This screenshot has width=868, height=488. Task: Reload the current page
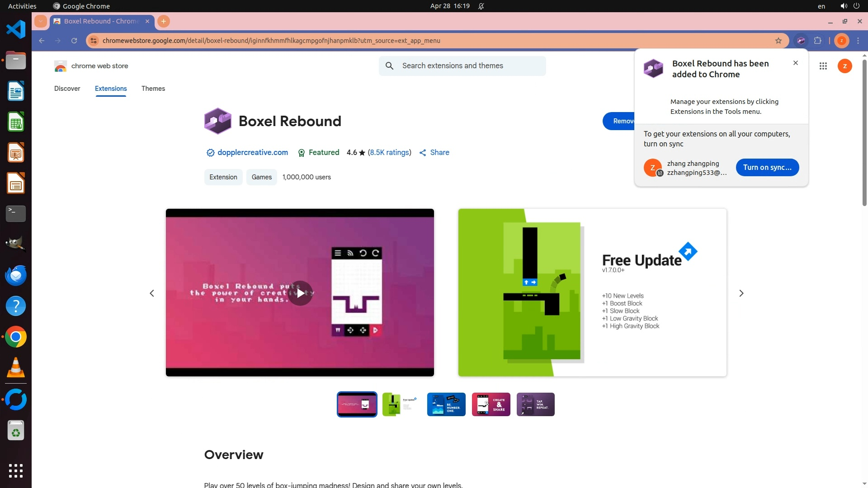coord(74,41)
